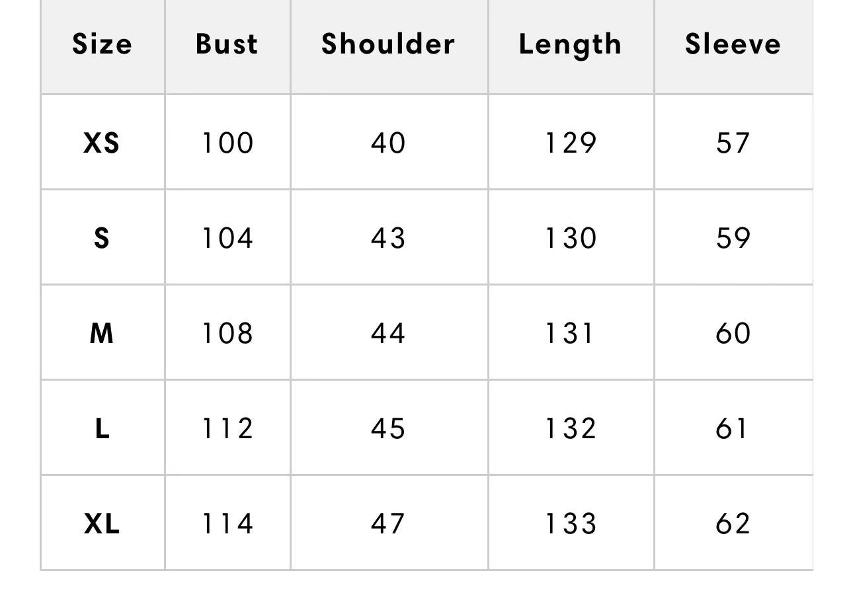853x616 pixels.
Task: Select the Shoulder column header
Action: (x=388, y=44)
